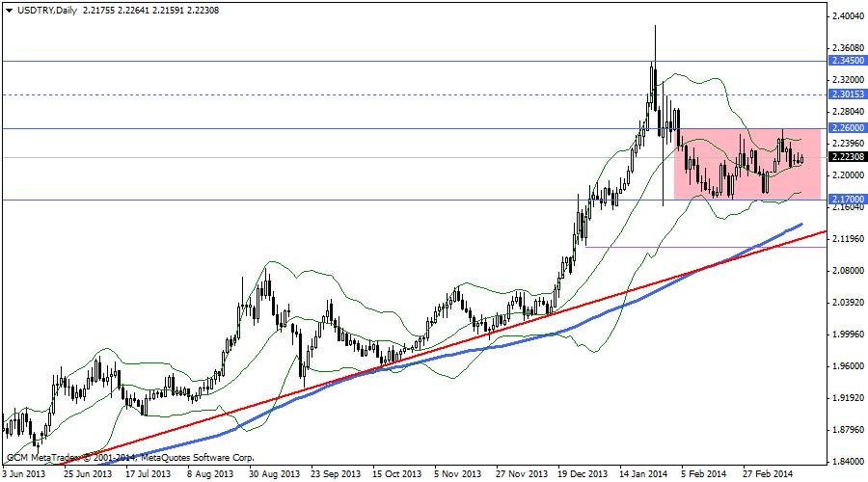Click the 2.11960 price scale value

point(848,239)
